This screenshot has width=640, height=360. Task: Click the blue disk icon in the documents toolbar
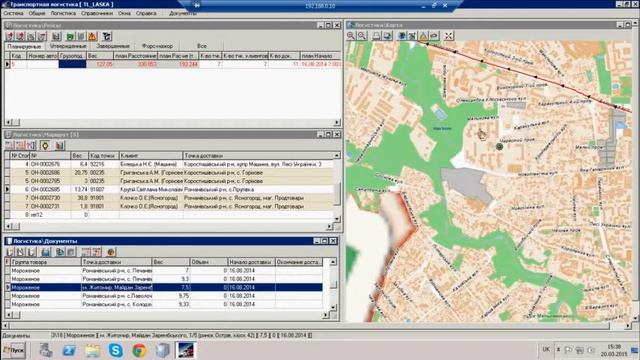tap(46, 252)
